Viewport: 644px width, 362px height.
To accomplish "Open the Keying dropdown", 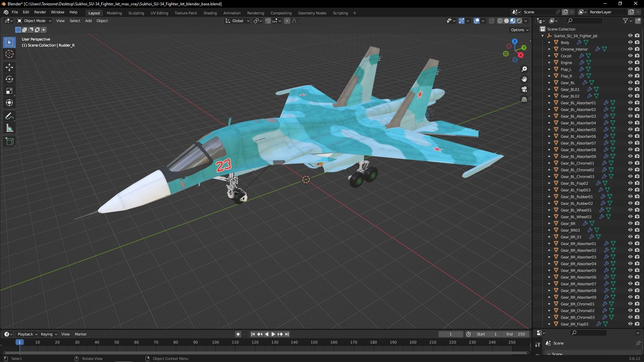I will (49, 334).
